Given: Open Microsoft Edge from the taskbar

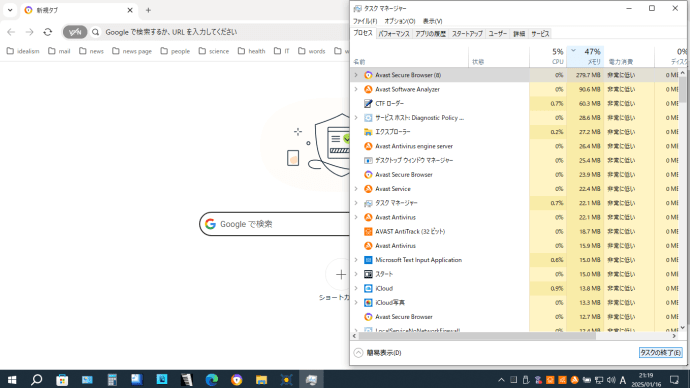Looking at the screenshot, I should (212, 379).
